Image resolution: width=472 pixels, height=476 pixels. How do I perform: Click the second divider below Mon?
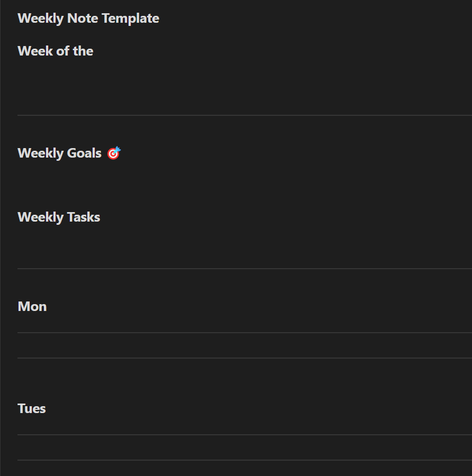[243, 358]
